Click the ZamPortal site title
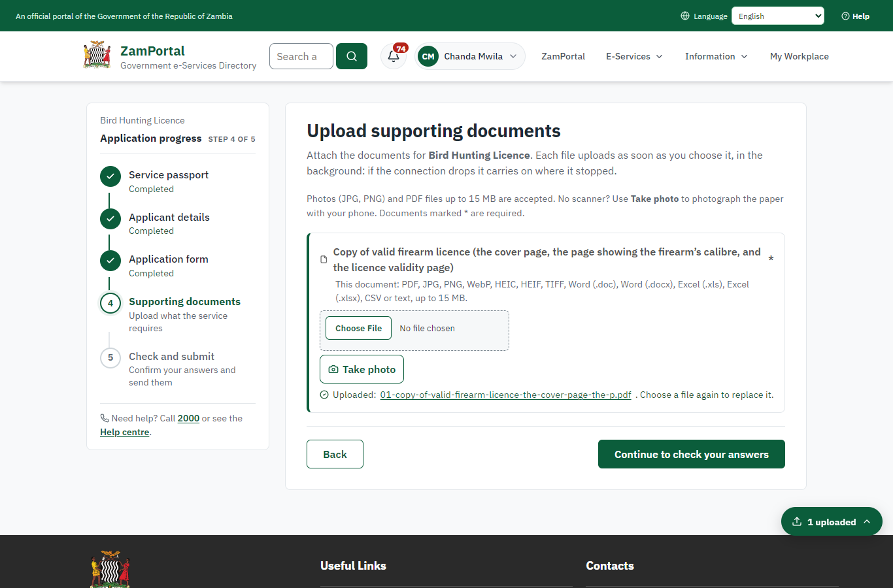 tap(152, 51)
